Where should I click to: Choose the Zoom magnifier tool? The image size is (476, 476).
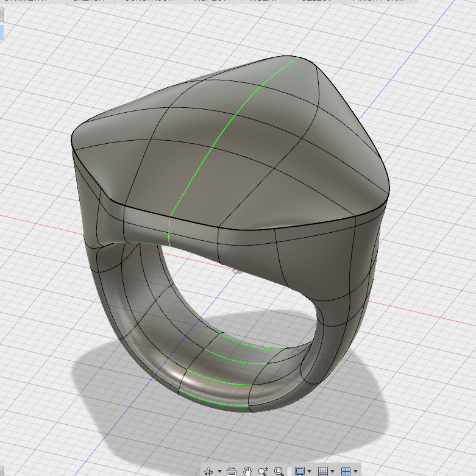[263, 472]
